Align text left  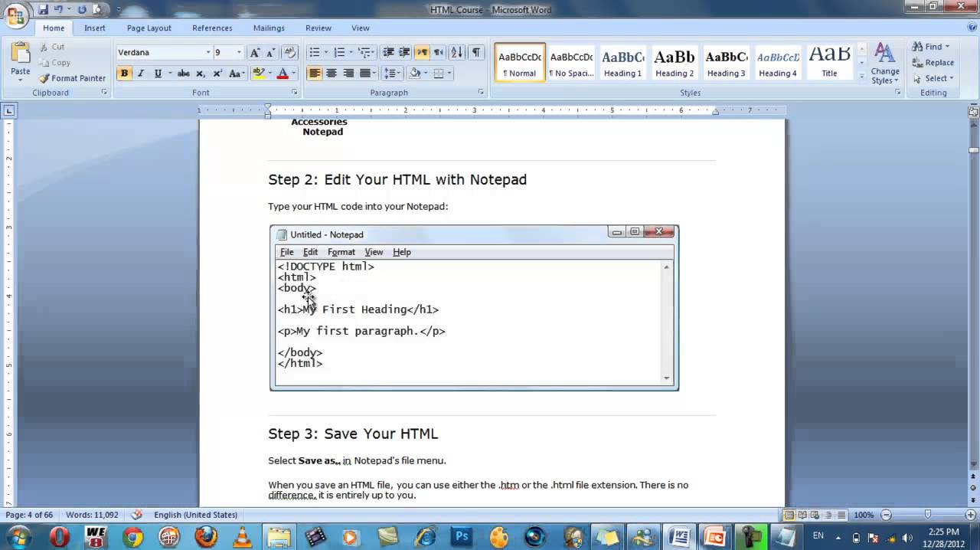click(x=315, y=74)
